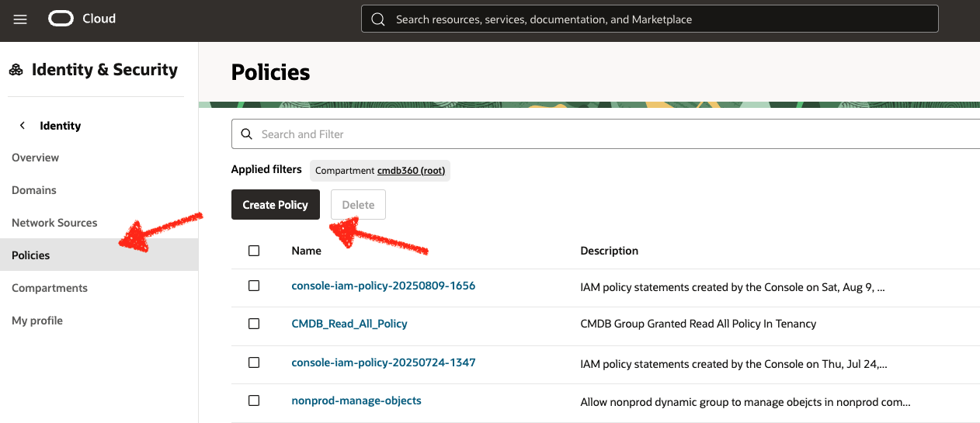Toggle the select-all checkbox in table header

[x=254, y=251]
